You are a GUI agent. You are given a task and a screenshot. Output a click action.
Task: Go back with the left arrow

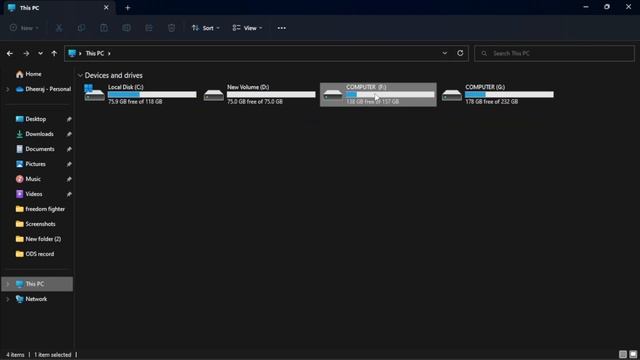click(x=10, y=53)
